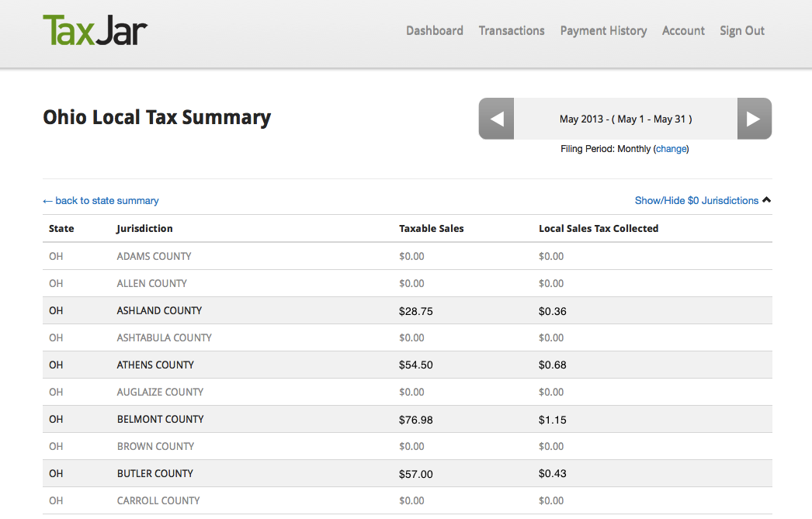
Task: Select BELMONT COUNTY jurisdiction cell
Action: pyautogui.click(x=160, y=419)
